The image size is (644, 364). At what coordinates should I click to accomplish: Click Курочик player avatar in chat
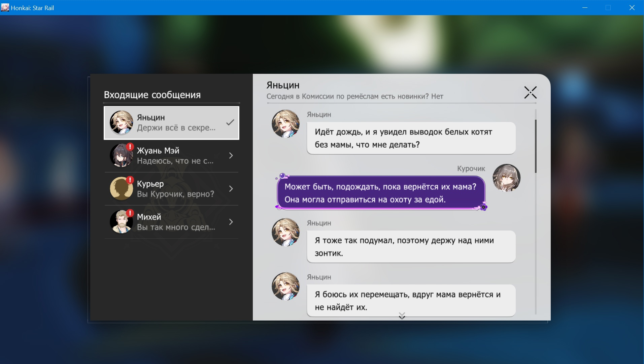506,178
